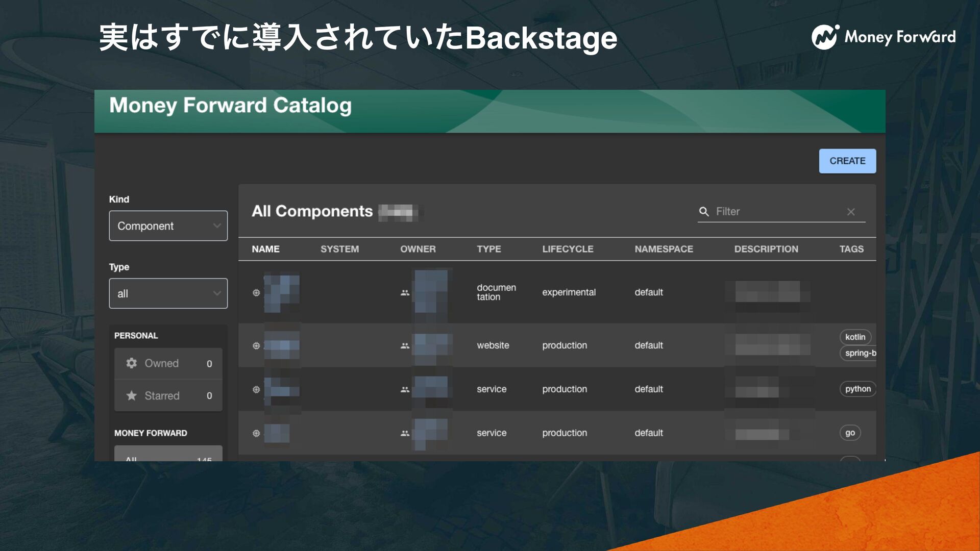Click owner group icon in documentation row
The image size is (980, 551).
405,293
